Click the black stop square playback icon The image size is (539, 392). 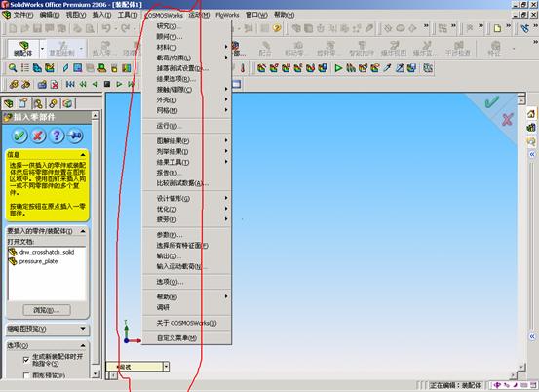pyautogui.click(x=107, y=84)
